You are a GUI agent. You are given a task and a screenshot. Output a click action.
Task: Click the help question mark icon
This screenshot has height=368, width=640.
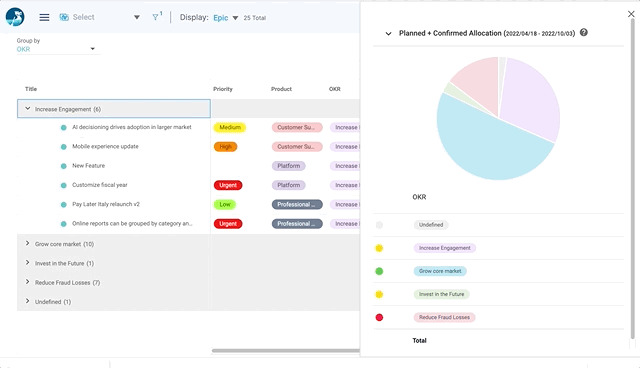584,32
